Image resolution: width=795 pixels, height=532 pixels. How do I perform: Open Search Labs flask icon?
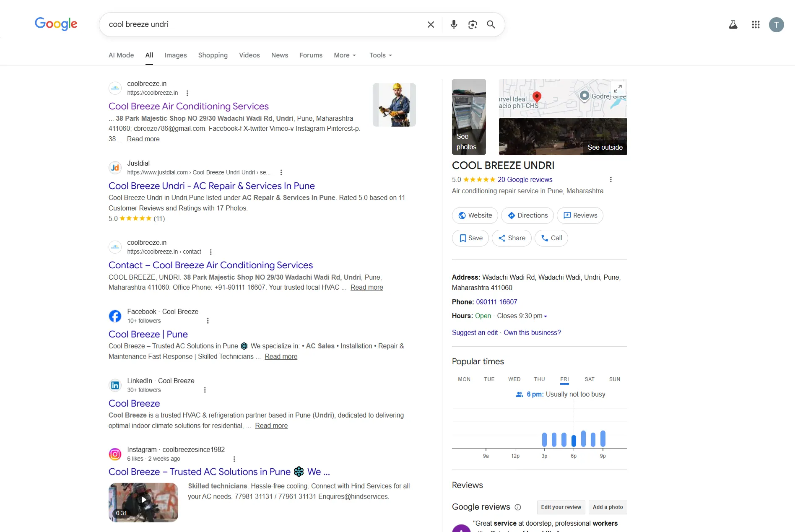tap(733, 25)
